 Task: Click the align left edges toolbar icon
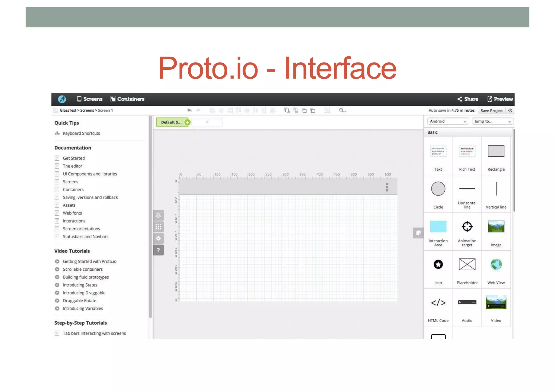[212, 110]
